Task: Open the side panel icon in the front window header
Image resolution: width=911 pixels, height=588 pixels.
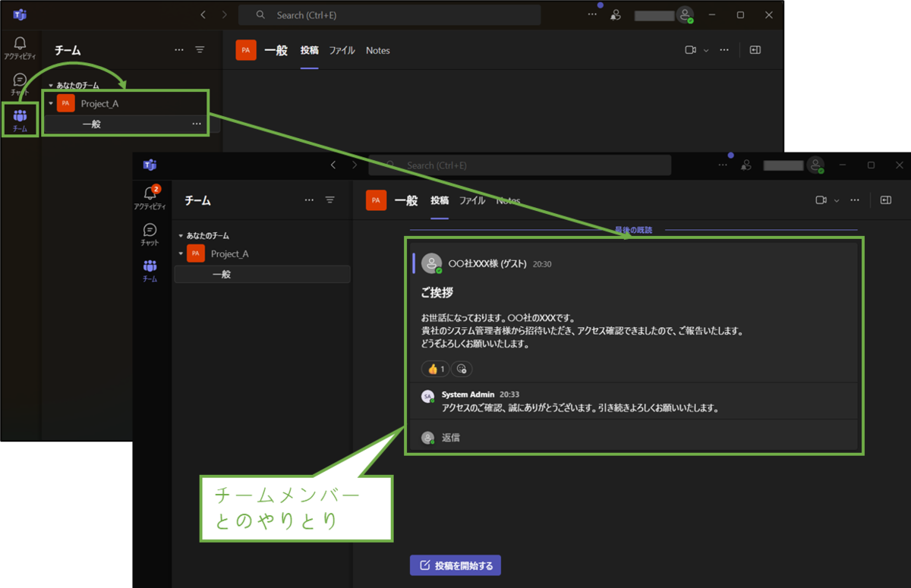Action: 885,200
